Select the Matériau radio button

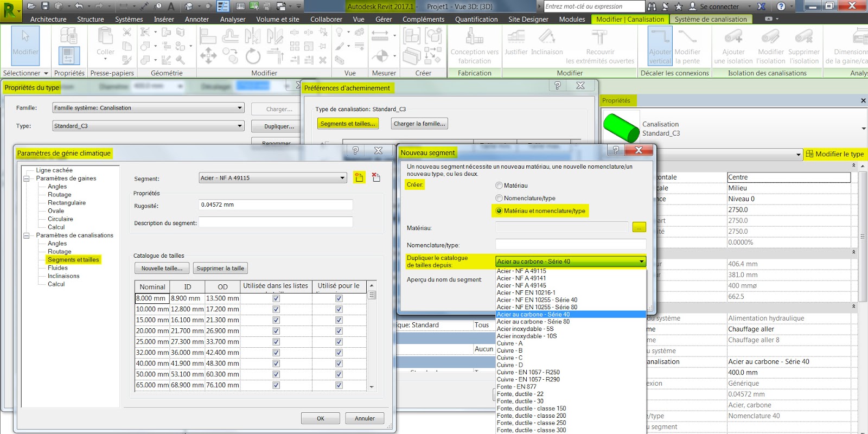tap(499, 186)
